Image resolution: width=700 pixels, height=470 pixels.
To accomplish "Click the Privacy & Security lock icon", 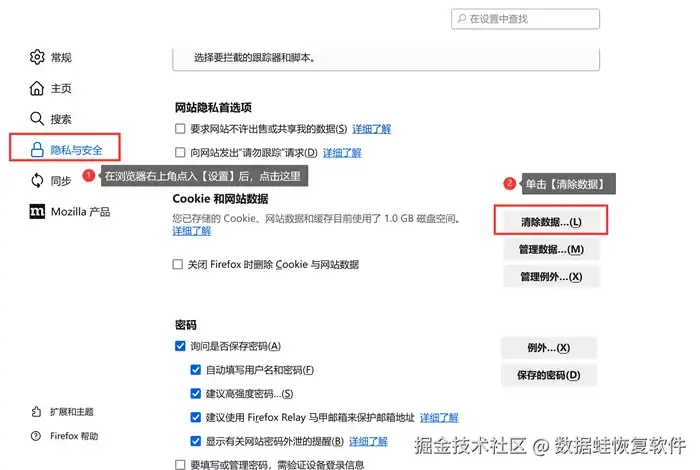I will point(37,150).
